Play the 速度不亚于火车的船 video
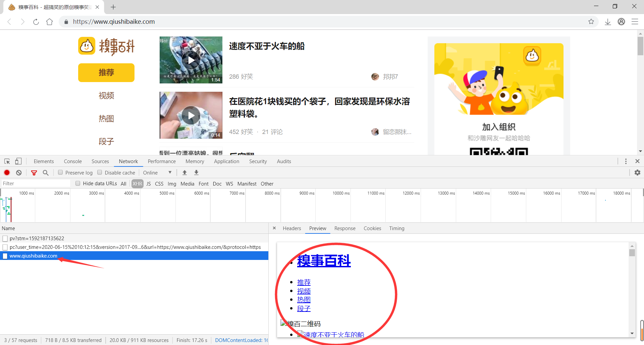Image resolution: width=644 pixels, height=345 pixels. pos(191,60)
